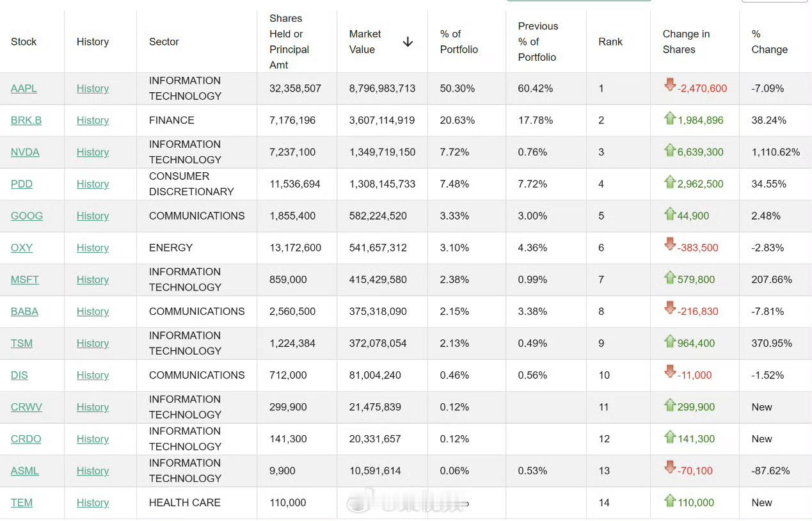This screenshot has height=521, width=812.
Task: Click the Stock column header
Action: coord(24,42)
